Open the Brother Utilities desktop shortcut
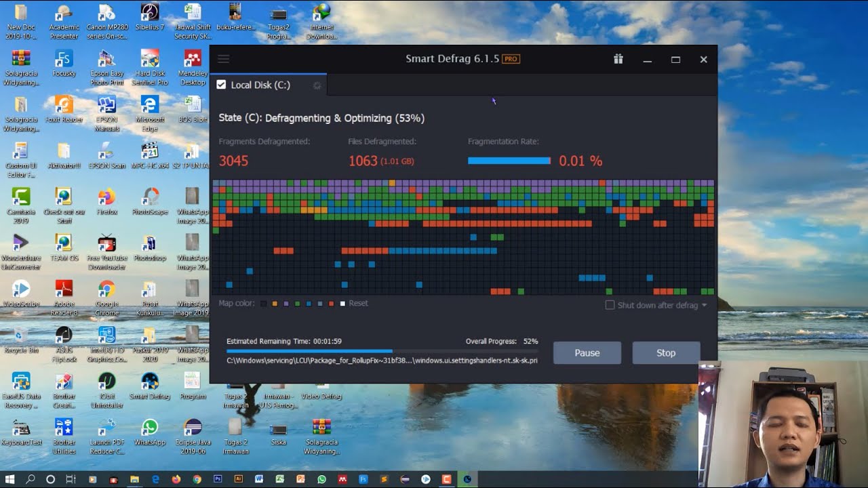 tap(64, 436)
